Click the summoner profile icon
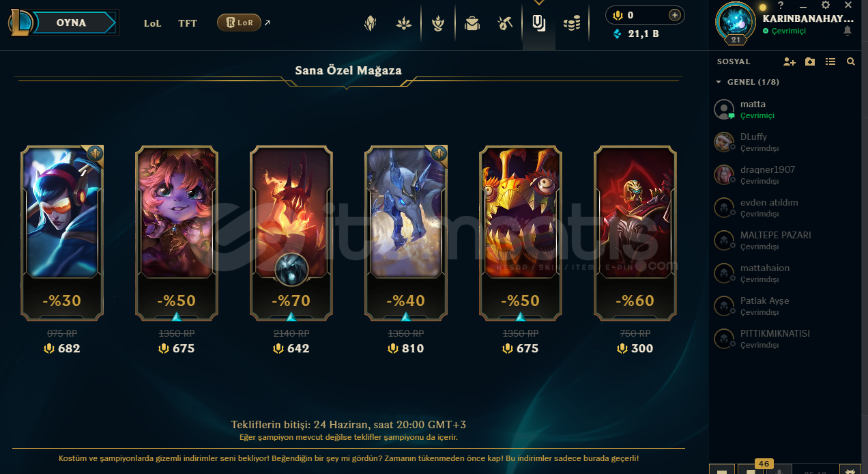 click(735, 23)
